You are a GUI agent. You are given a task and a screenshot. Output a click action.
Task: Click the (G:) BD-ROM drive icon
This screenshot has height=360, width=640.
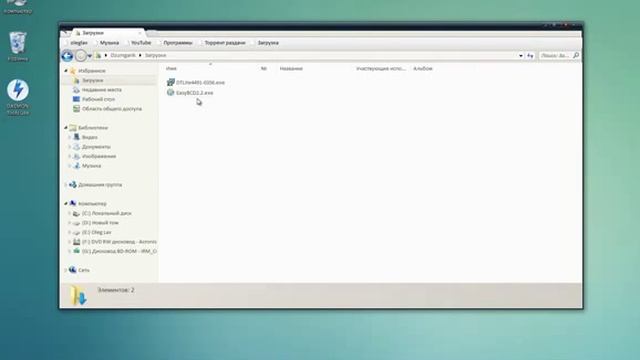(x=76, y=251)
